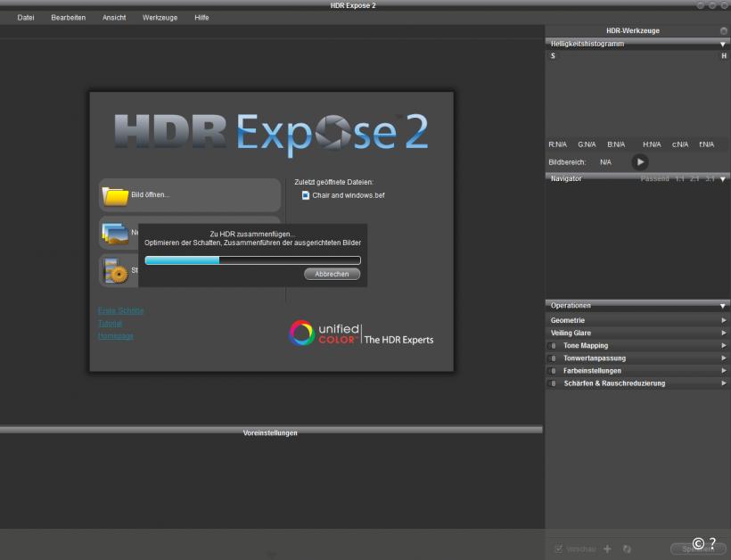Click the Voreinstellungen panel header
731x560 pixels.
(271, 432)
